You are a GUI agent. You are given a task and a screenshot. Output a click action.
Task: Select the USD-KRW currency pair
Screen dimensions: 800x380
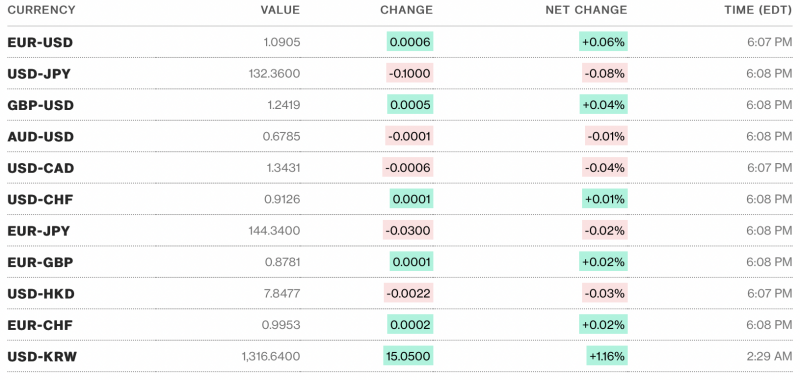tap(42, 356)
